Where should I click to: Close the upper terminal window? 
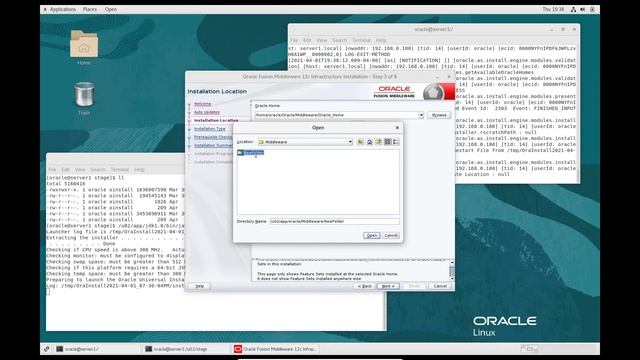click(x=574, y=29)
